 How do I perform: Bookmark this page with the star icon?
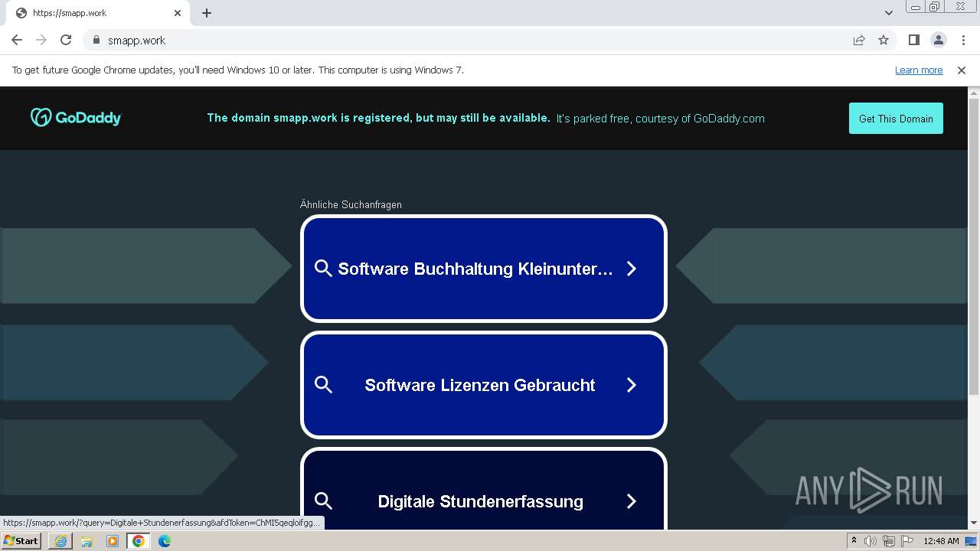[x=884, y=40]
